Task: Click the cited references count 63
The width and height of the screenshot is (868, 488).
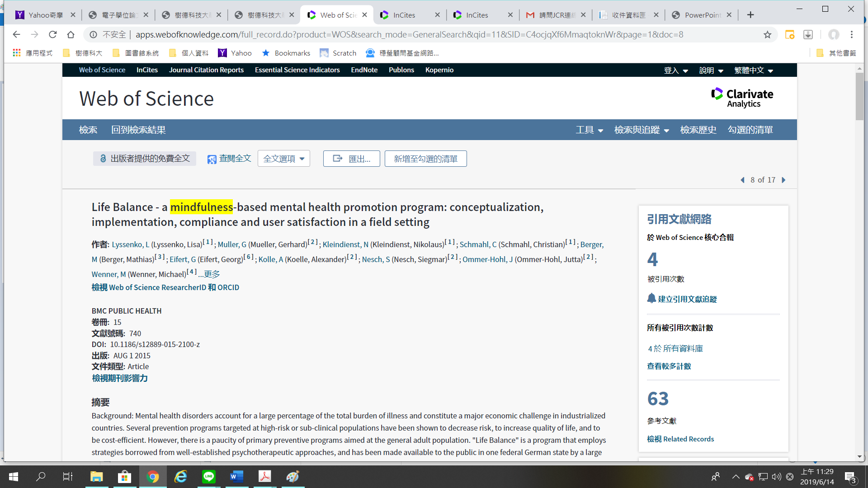Action: [x=658, y=399]
